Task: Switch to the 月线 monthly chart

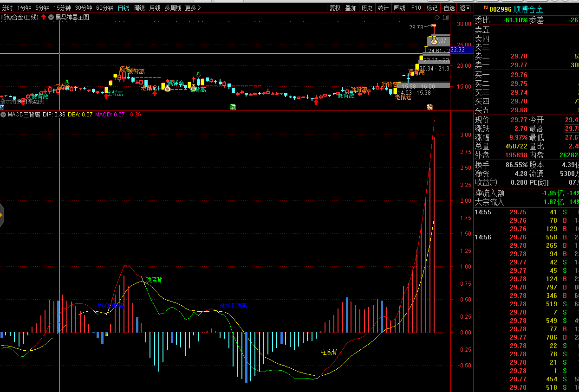Action: pos(155,8)
